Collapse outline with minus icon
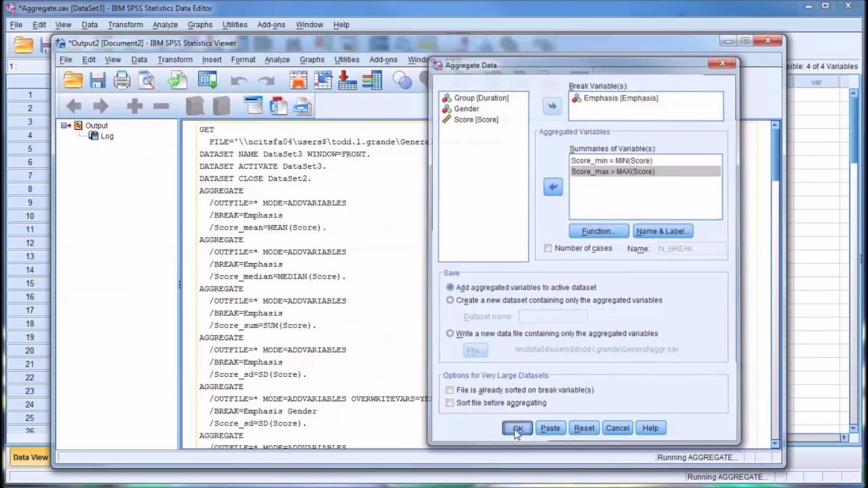 click(161, 106)
